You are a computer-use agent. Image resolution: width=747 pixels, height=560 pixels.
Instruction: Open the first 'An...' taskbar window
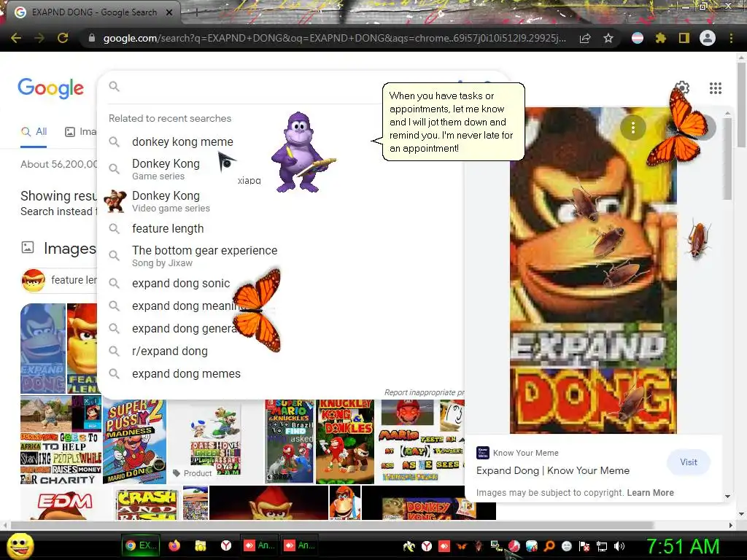point(259,545)
